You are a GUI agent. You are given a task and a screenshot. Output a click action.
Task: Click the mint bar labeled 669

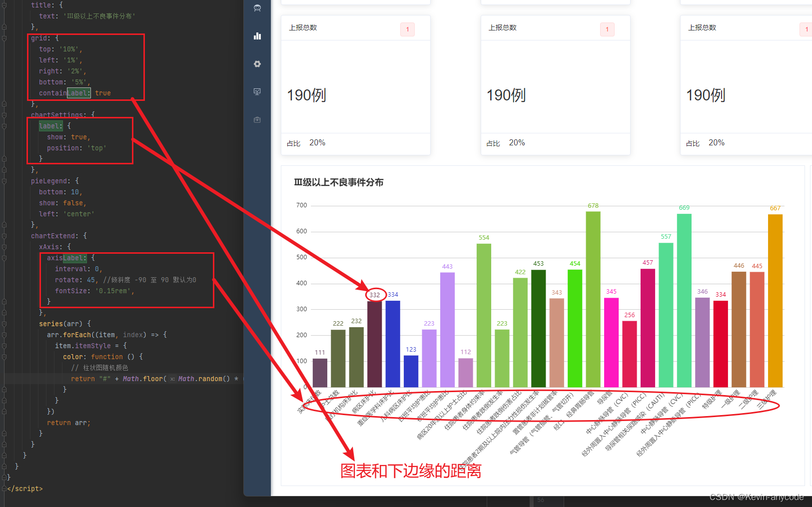tap(684, 300)
